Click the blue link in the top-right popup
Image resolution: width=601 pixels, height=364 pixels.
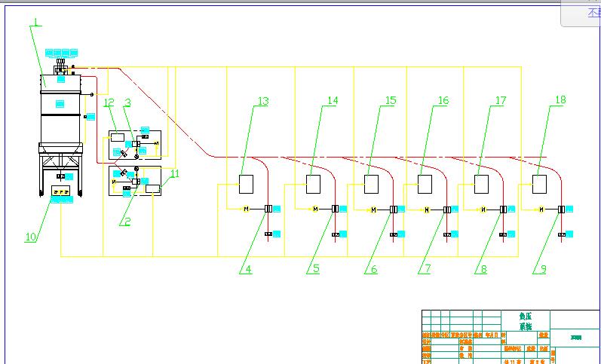594,13
